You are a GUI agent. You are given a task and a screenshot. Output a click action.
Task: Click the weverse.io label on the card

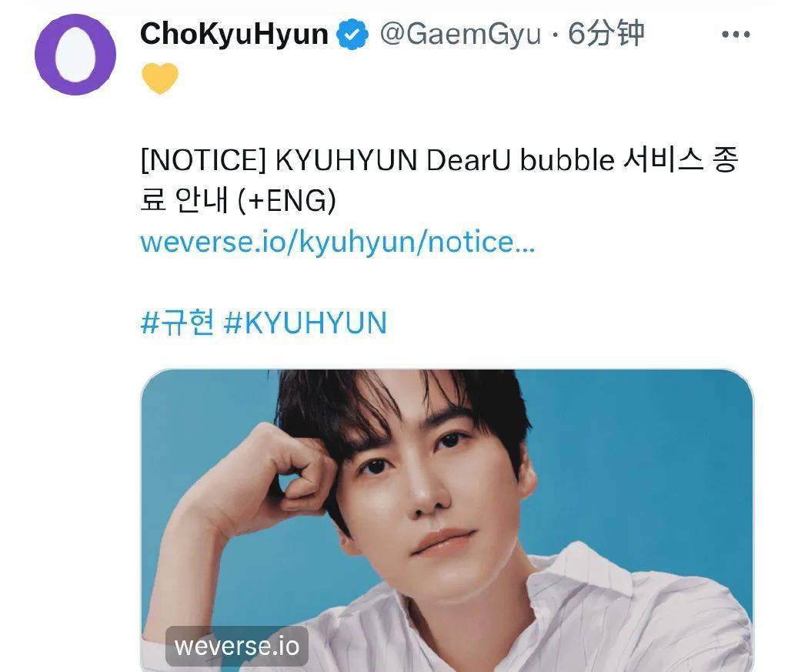(237, 646)
